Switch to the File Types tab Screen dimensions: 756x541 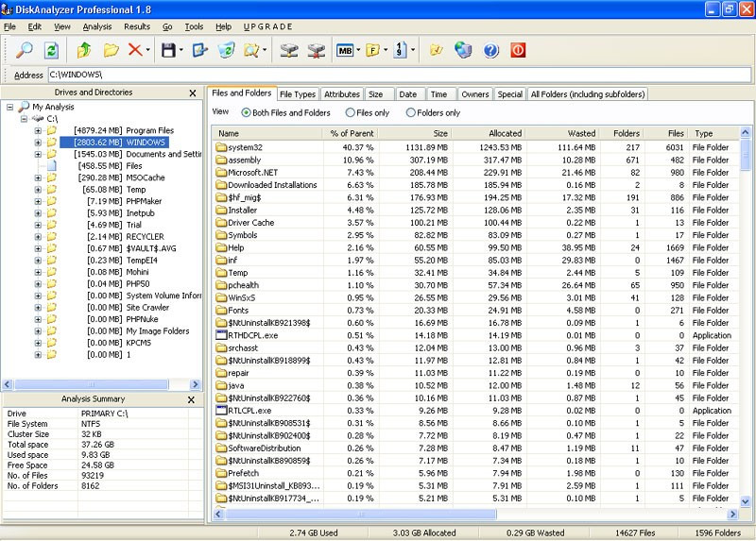[x=298, y=94]
